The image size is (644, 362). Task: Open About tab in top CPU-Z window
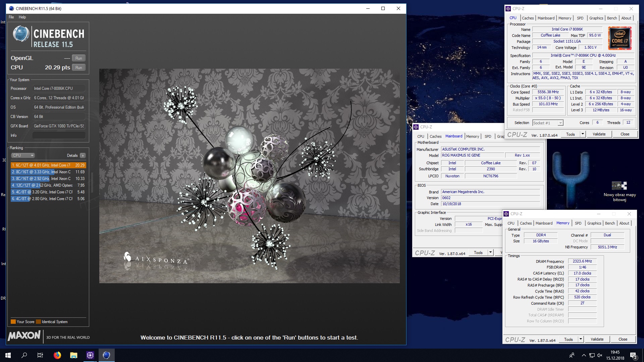coord(626,18)
